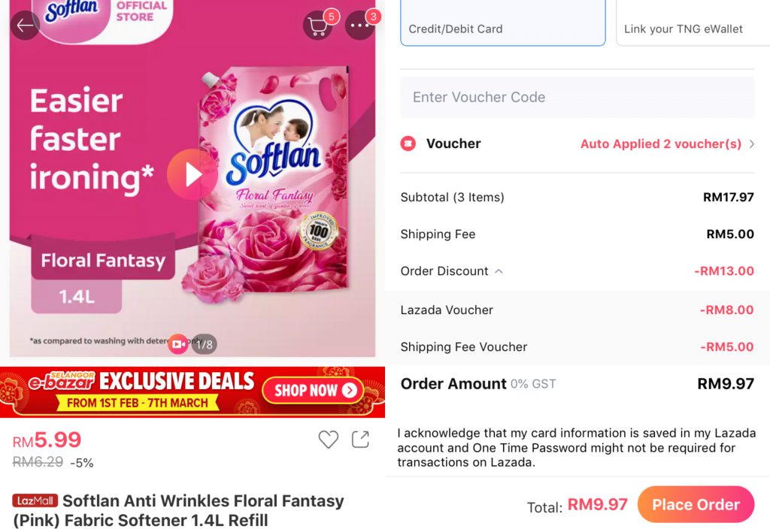Select Credit/Debit Card payment option

tap(502, 23)
